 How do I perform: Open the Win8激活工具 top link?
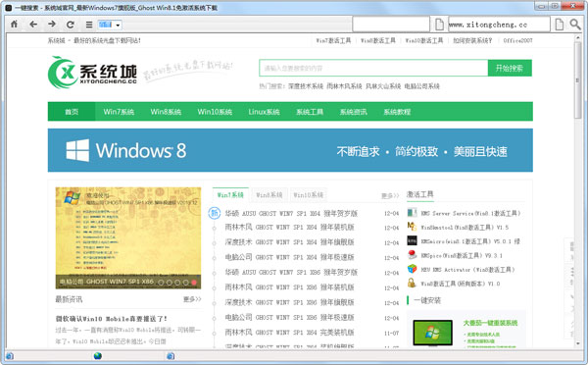click(378, 40)
